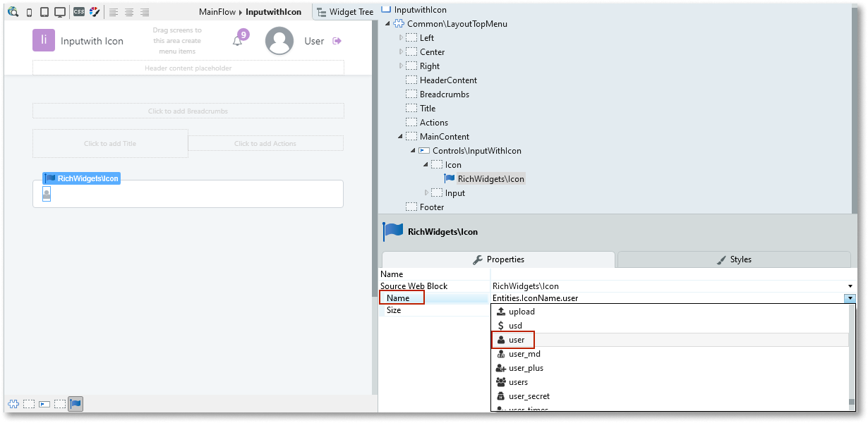The height and width of the screenshot is (423, 868).
Task: Open the Name property dropdown arrow
Action: 850,298
